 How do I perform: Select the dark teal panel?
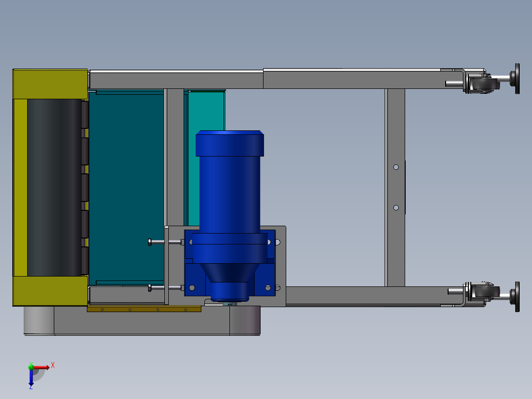[126, 188]
